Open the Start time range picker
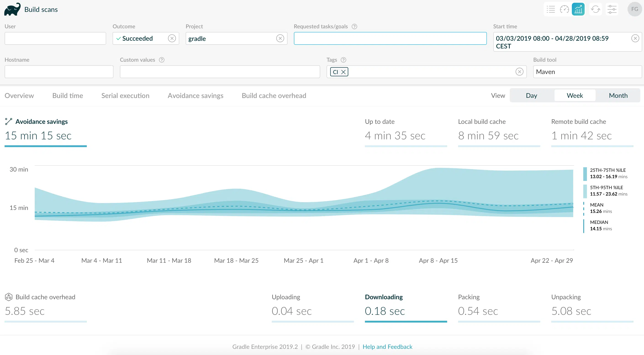 pyautogui.click(x=567, y=42)
